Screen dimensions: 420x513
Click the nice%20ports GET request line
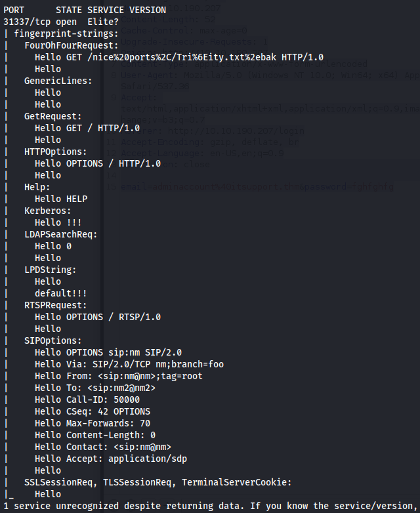point(179,57)
